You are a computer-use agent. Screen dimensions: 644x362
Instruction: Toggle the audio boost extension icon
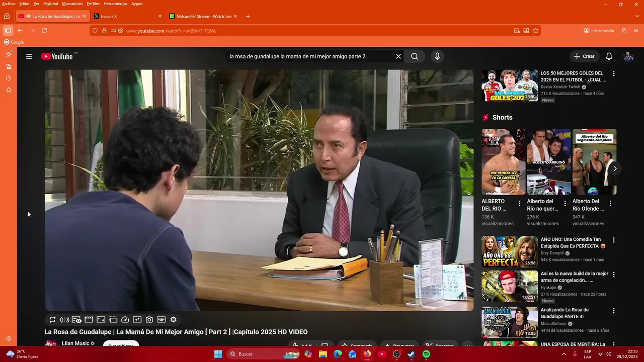coord(64,320)
